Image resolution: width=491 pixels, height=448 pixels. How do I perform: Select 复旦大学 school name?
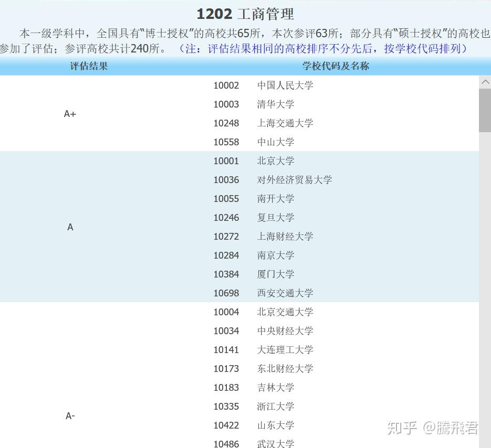276,217
